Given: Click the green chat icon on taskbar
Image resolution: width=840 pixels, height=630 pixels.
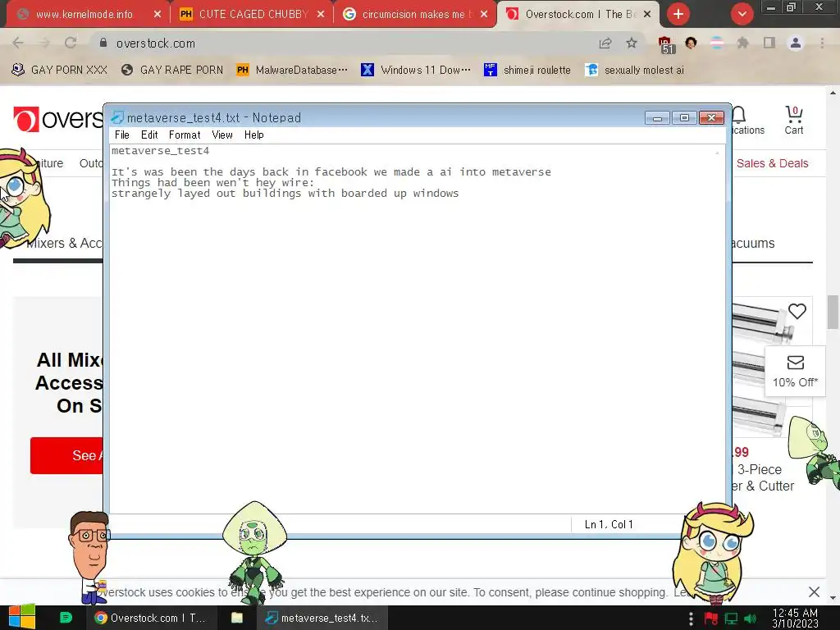Looking at the screenshot, I should pyautogui.click(x=66, y=618).
